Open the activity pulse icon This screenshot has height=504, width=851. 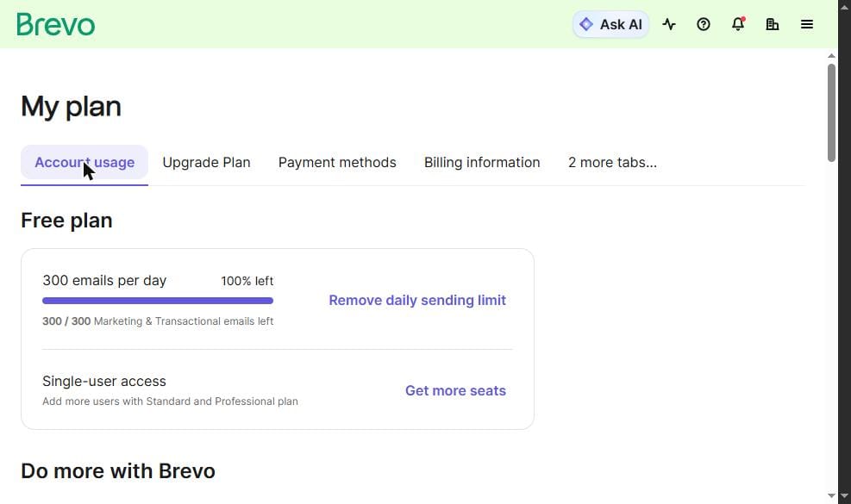(669, 24)
